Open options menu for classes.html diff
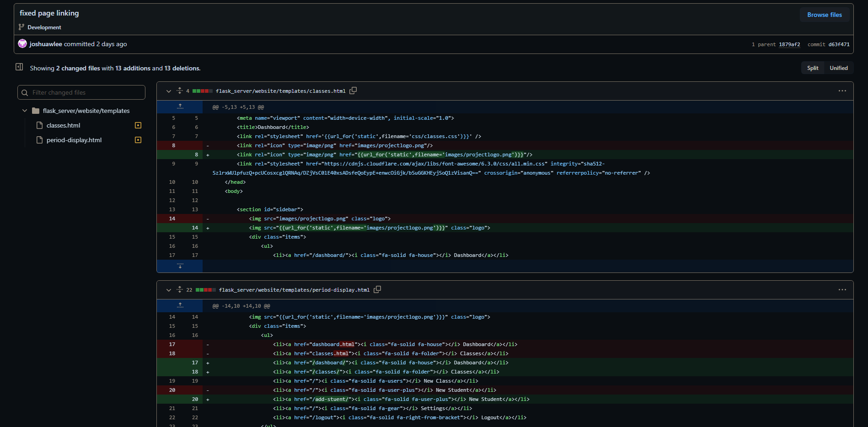Screen dimensions: 868x427 pyautogui.click(x=842, y=91)
